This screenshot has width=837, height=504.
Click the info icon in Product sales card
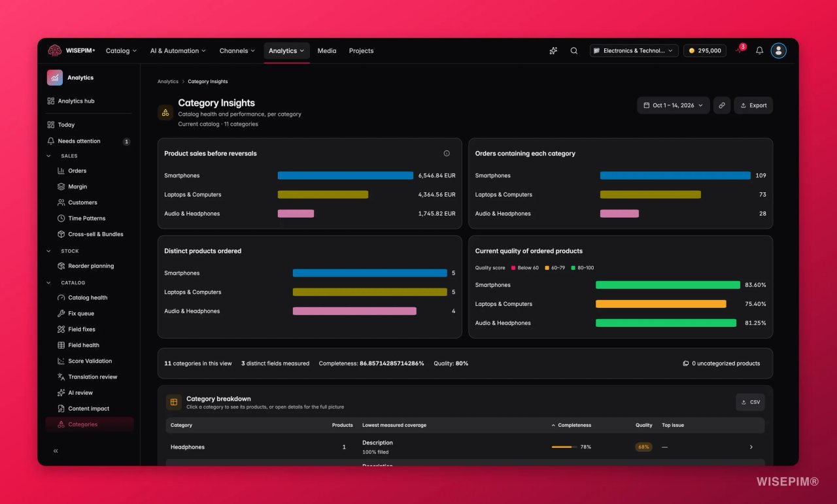coord(447,154)
